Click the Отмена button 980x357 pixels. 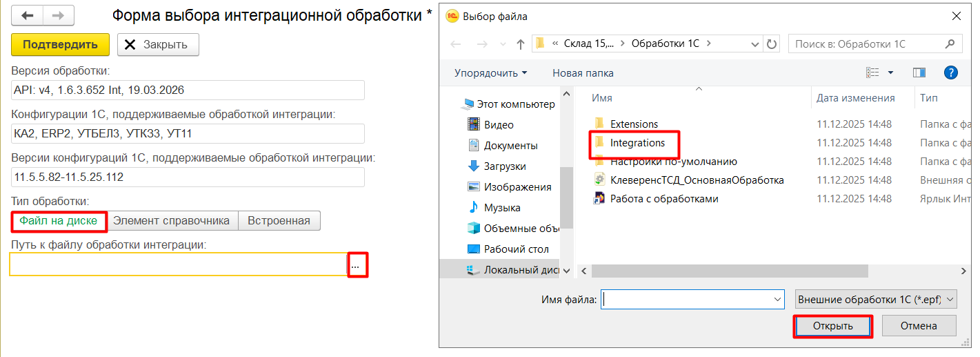point(919,326)
